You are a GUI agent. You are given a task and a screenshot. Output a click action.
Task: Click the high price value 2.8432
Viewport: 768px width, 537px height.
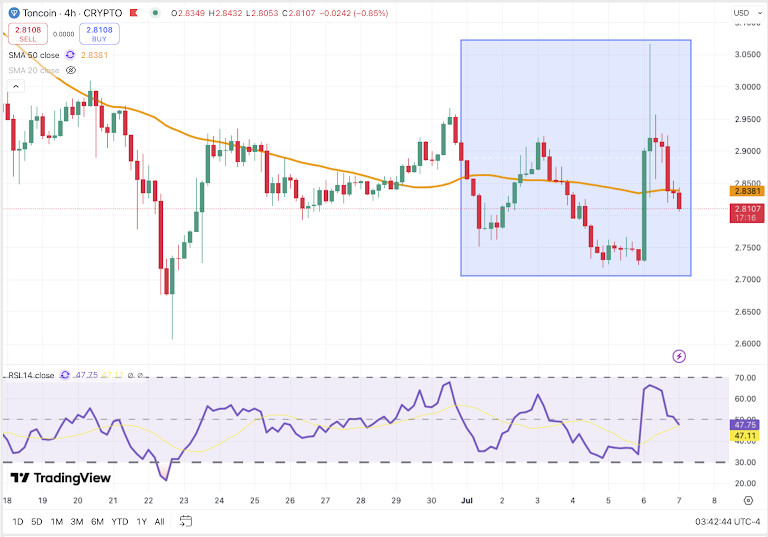229,13
